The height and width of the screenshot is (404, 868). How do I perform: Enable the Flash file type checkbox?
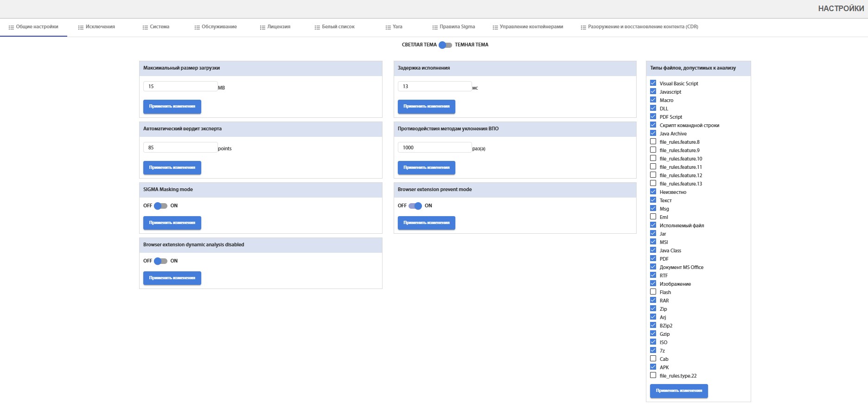(x=653, y=292)
